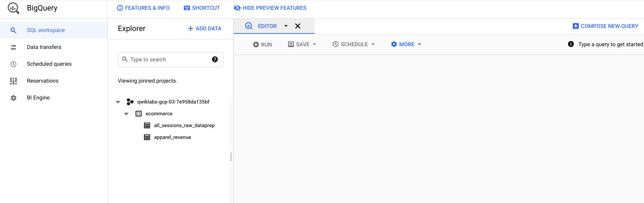
Task: Click in the empty query editor area
Action: click(x=439, y=129)
